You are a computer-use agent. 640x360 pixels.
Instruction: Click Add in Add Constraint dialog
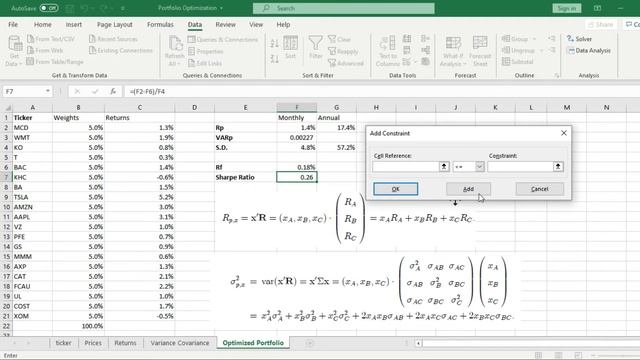click(469, 189)
